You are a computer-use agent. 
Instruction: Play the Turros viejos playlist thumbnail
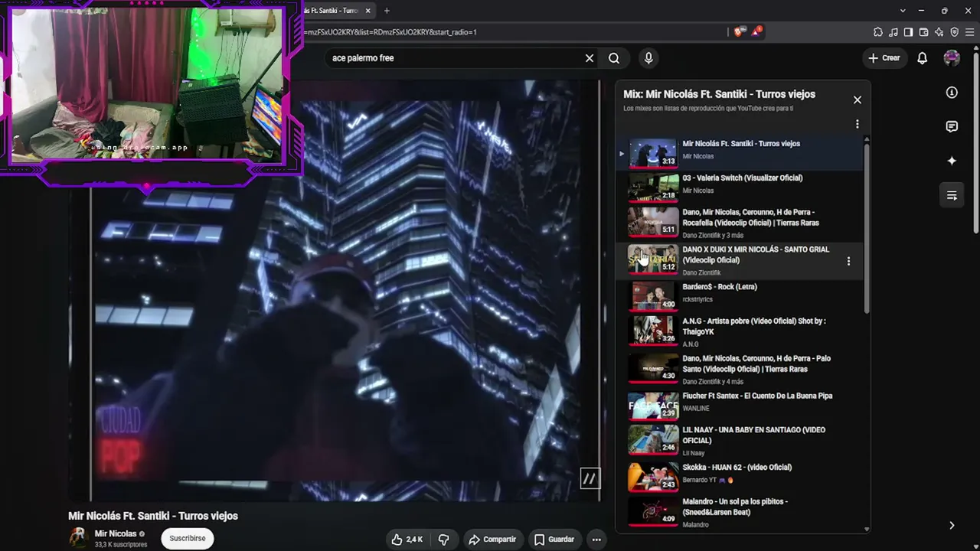653,153
